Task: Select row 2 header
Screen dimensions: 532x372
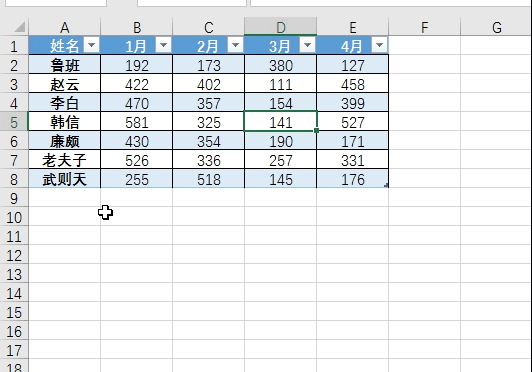Action: pos(14,65)
